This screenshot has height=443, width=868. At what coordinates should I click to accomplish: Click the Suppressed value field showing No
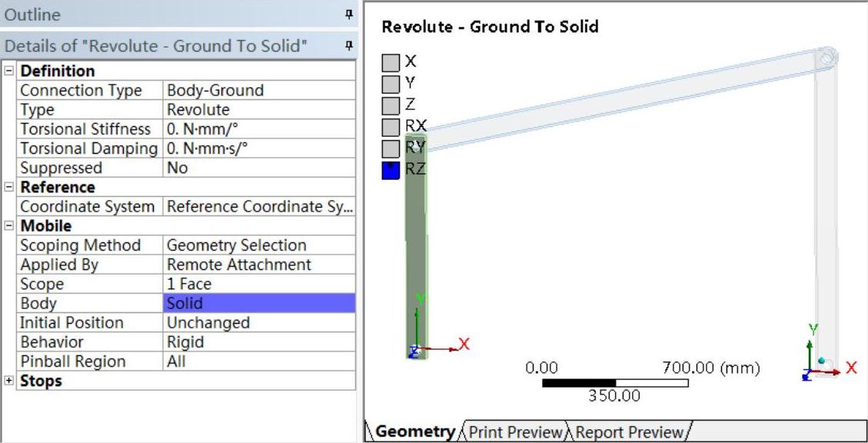258,168
